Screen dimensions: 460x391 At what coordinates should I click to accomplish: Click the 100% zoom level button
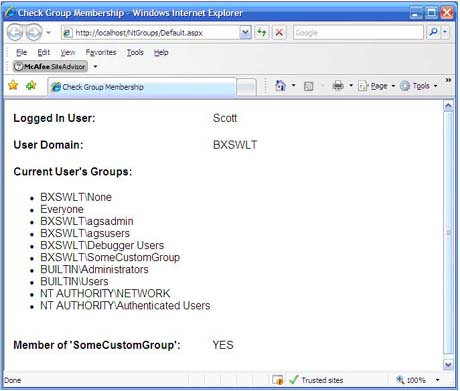pos(411,380)
